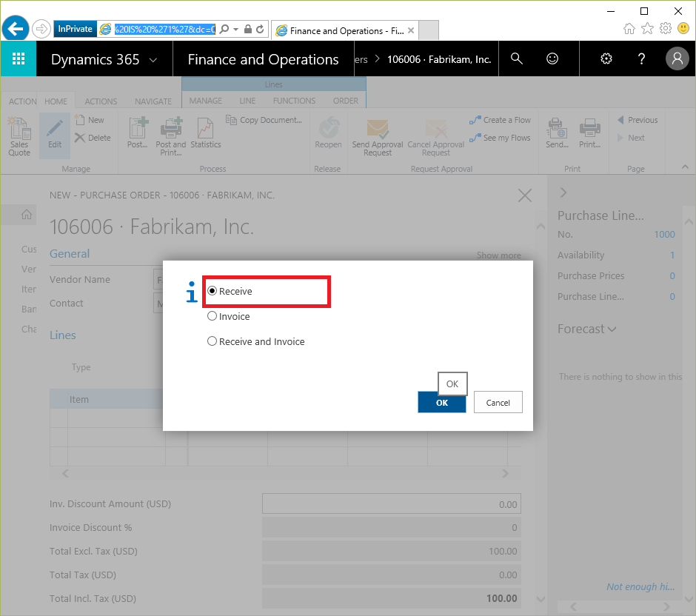Open the browser home icon
The image size is (696, 616).
coord(629,28)
